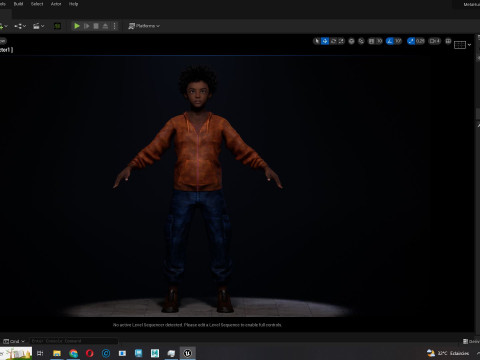Image resolution: width=480 pixels, height=360 pixels.
Task: Open the Build menu
Action: [18, 4]
